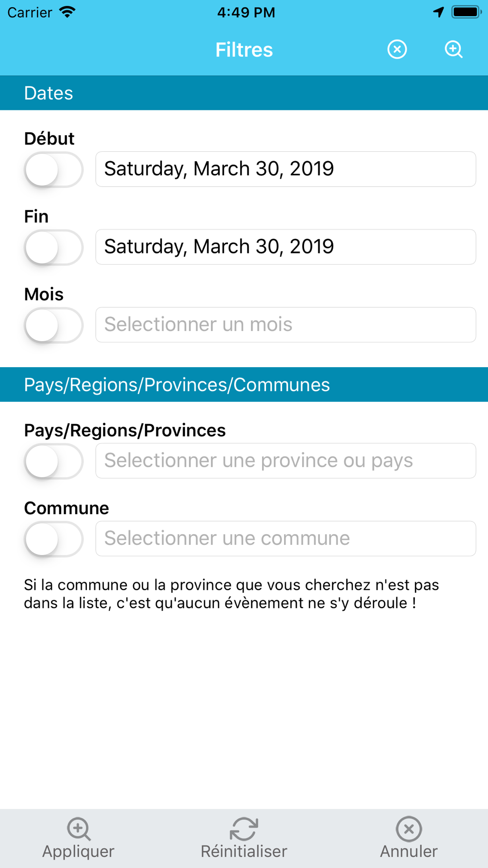Image resolution: width=488 pixels, height=868 pixels.
Task: Tap the Annuler circle-x icon in bottom bar
Action: (x=409, y=829)
